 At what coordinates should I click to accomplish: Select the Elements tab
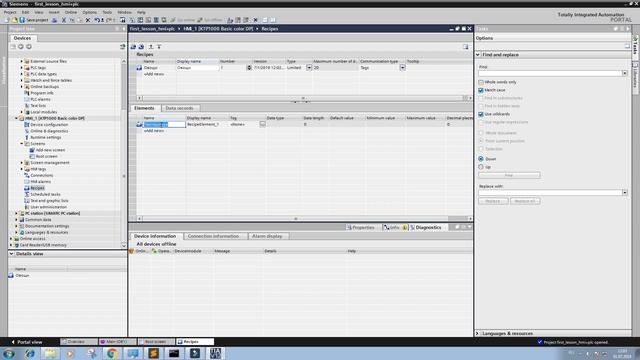(144, 108)
